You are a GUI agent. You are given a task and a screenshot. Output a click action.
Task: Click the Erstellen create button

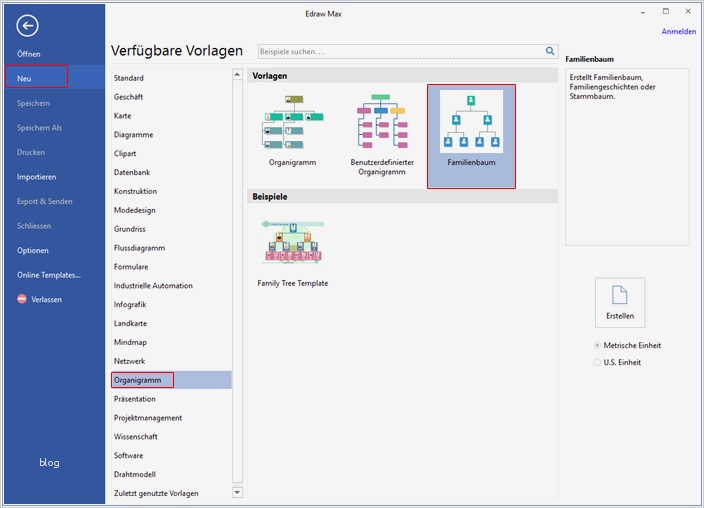click(620, 302)
